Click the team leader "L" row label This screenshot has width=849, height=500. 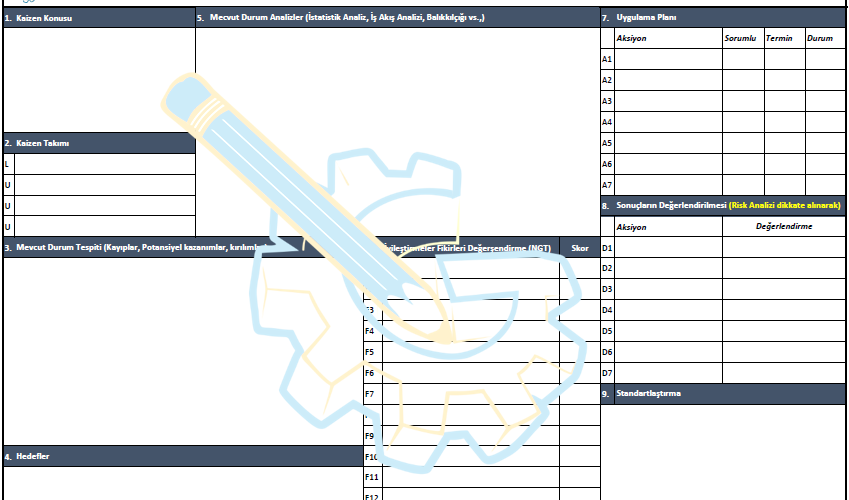(8, 164)
